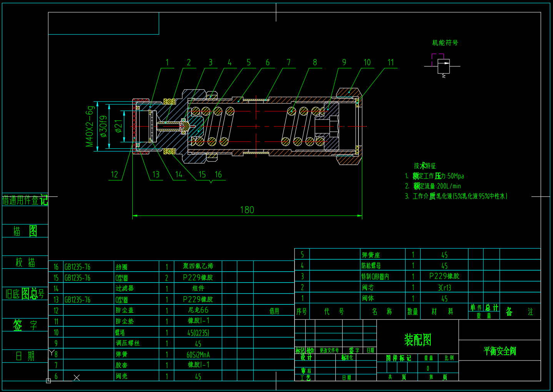The height and width of the screenshot is (392, 553).
Task: Select the rated pressure '50Mpa' line
Action: point(434,176)
